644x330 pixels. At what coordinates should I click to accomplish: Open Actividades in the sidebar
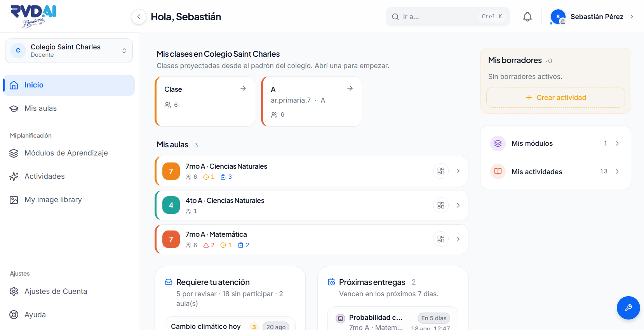[69, 176]
